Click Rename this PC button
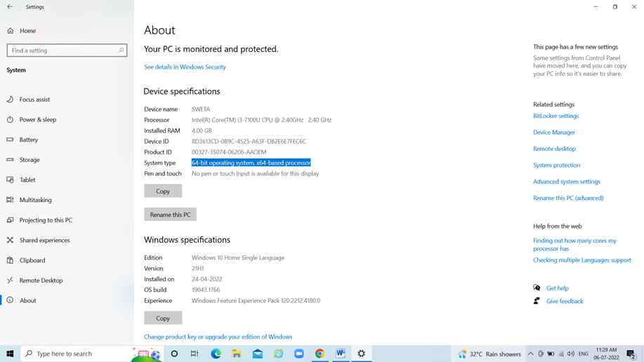This screenshot has width=644, height=362. [x=170, y=214]
